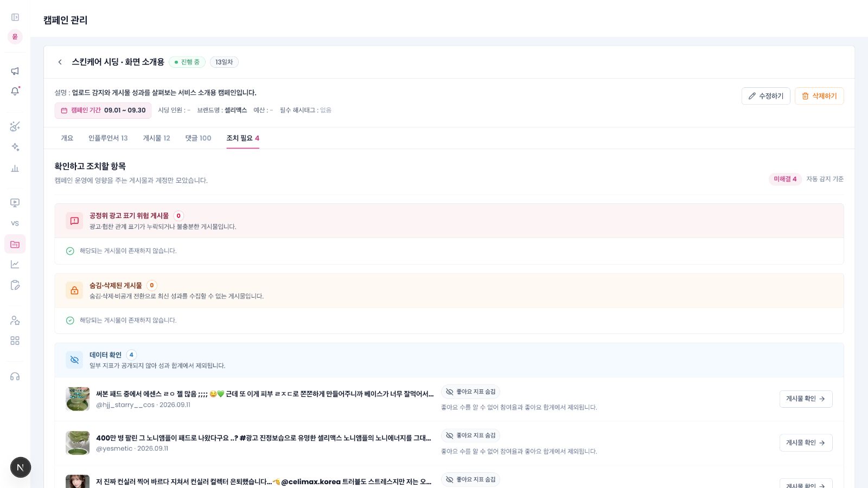This screenshot has width=868, height=488.
Task: Click the 삭제하기 delete button
Action: point(819,96)
